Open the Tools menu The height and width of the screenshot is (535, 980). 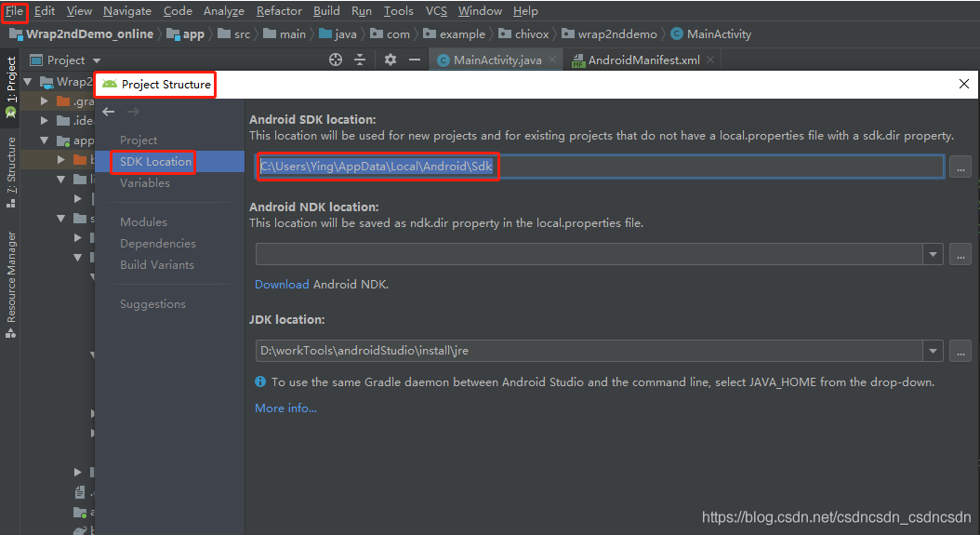pos(398,11)
